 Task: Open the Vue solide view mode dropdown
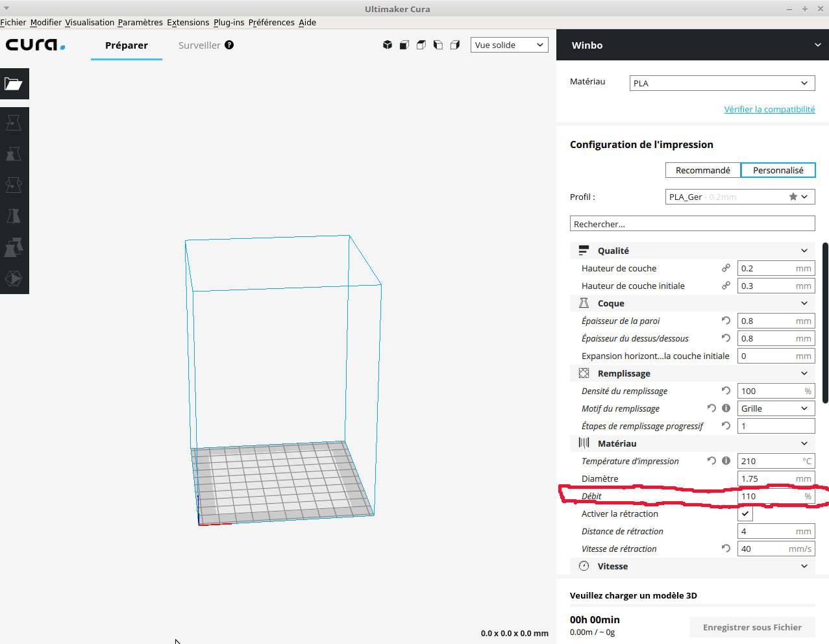[510, 45]
